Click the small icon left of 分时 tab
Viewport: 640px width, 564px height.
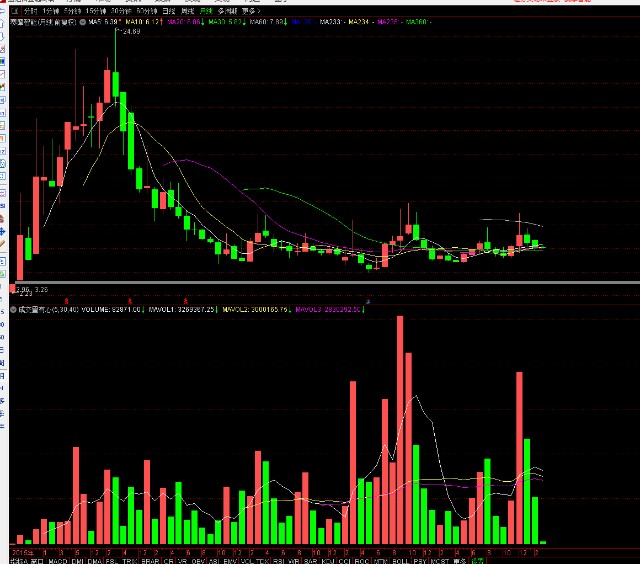click(x=15, y=11)
